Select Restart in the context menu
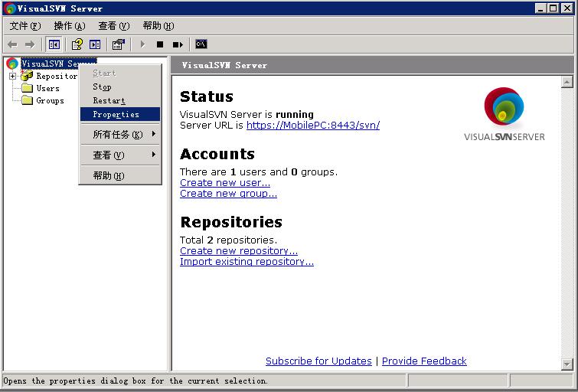578x392 pixels. pos(120,100)
